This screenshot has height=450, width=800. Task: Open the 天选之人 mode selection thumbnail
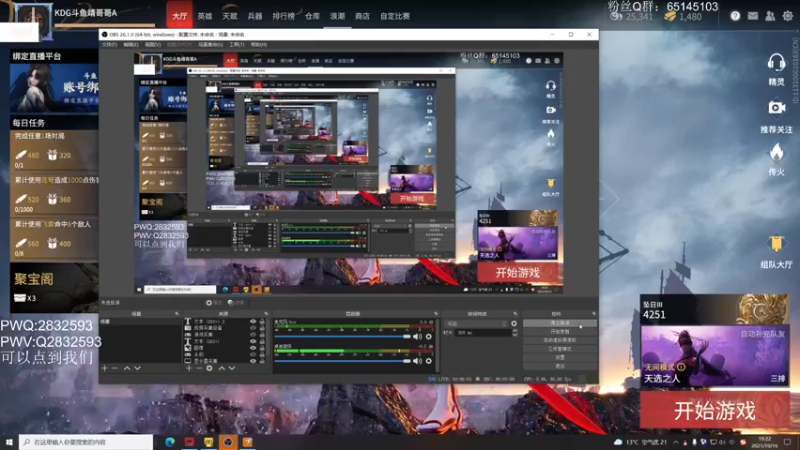point(714,356)
